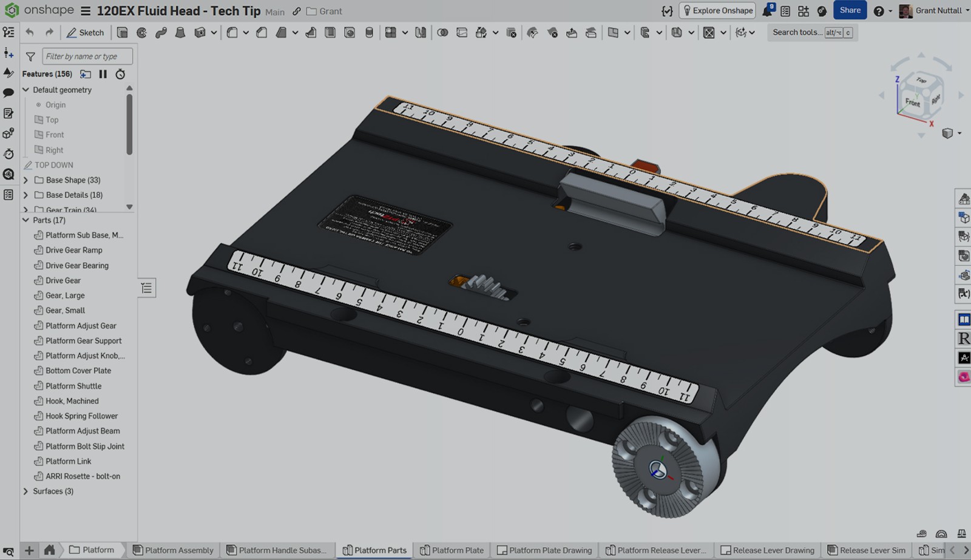Expand the Base Details (18) folder
The image size is (971, 560).
25,195
